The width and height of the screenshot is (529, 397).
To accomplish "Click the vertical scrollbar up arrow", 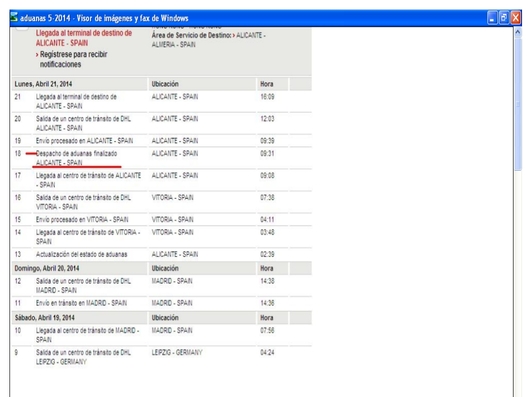I will click(518, 32).
